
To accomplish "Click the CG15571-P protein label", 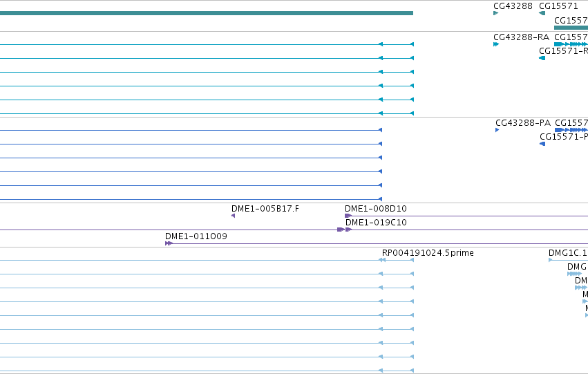I will click(564, 137).
